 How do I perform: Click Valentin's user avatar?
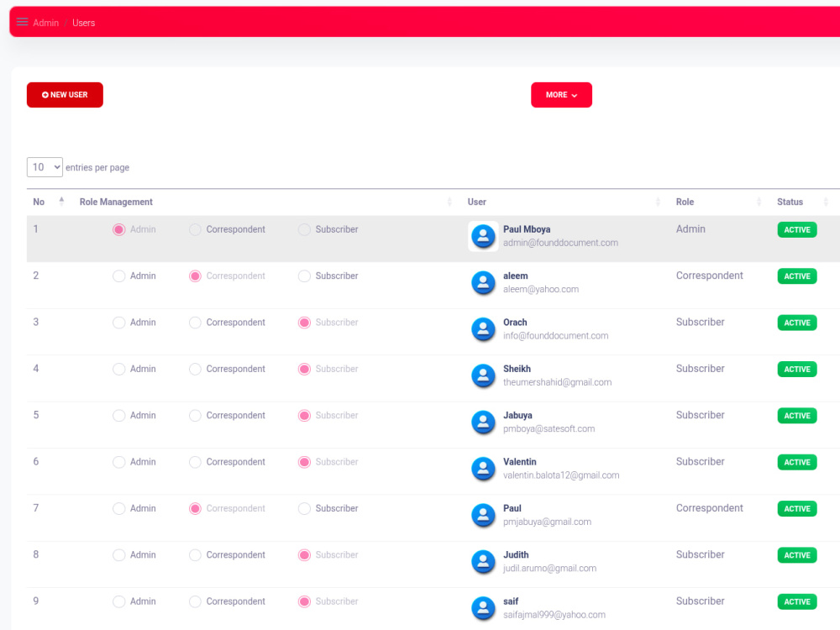pyautogui.click(x=483, y=469)
